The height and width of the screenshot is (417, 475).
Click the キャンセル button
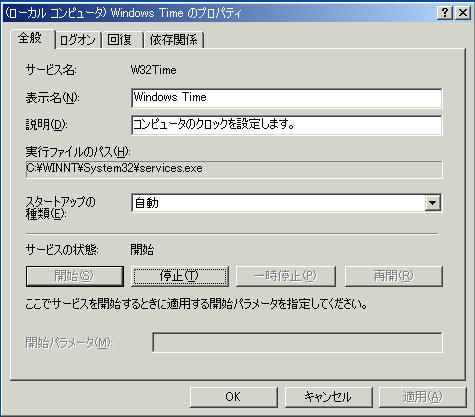(328, 397)
